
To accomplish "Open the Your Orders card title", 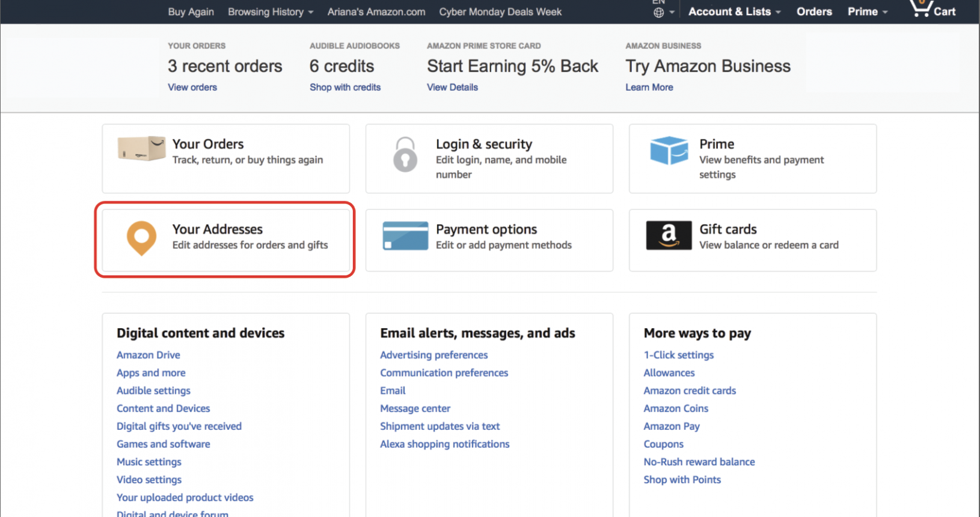I will pyautogui.click(x=208, y=144).
